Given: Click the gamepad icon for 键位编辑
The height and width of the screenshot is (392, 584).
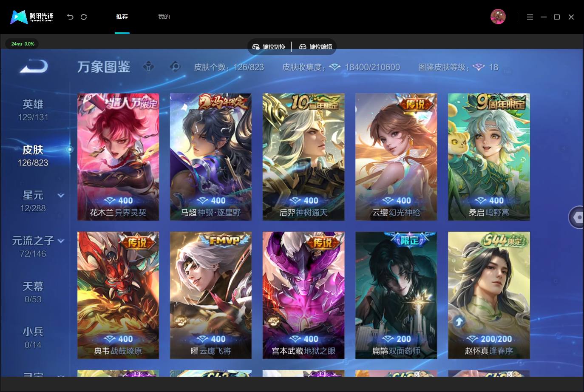Looking at the screenshot, I should coord(303,47).
